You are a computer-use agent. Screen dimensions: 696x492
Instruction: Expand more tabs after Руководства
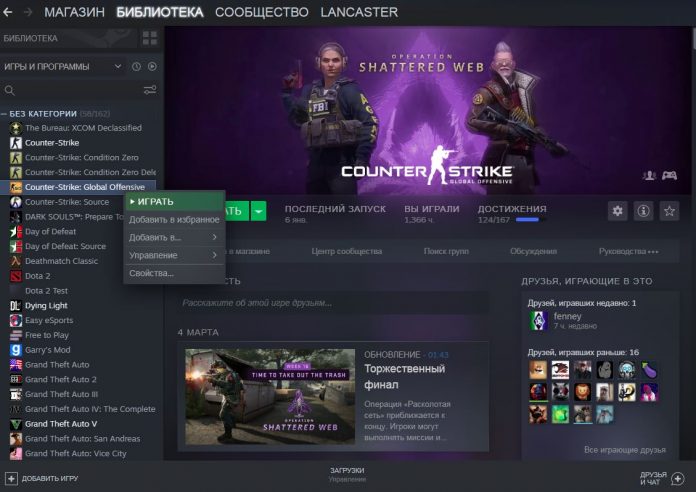[x=653, y=252]
